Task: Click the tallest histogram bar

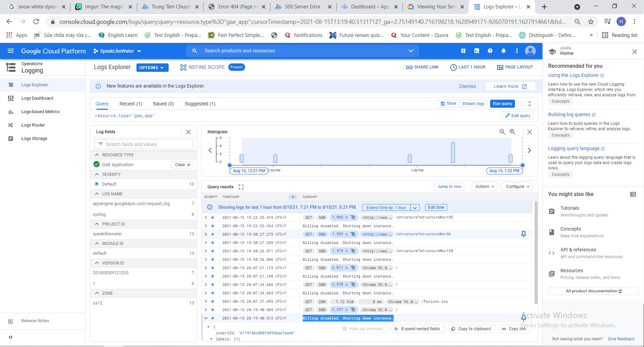Action: 453,152
